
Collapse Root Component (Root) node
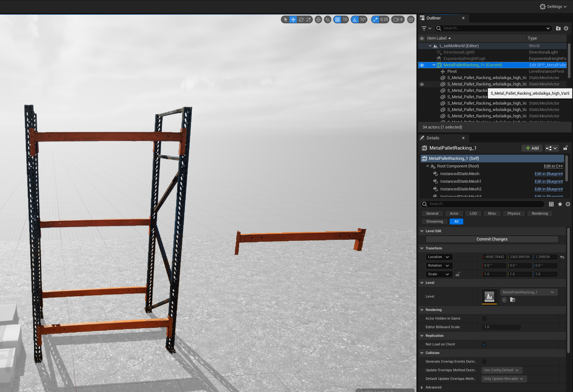click(428, 166)
